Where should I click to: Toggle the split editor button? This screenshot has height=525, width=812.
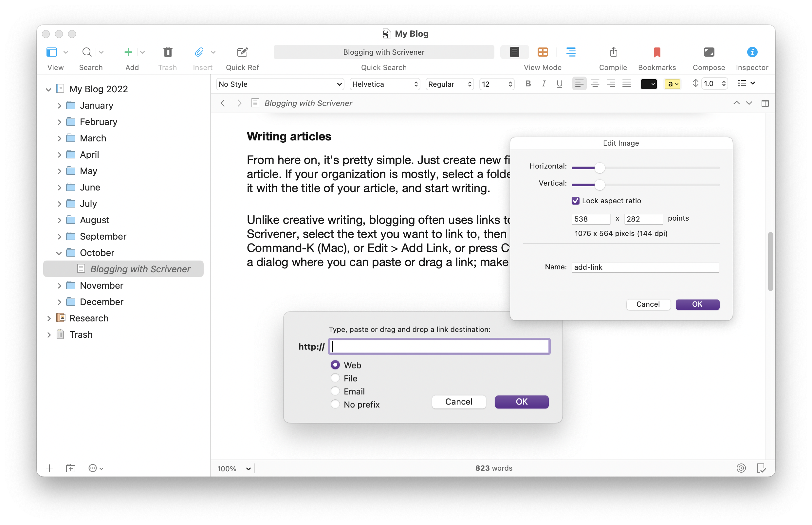[x=765, y=103]
